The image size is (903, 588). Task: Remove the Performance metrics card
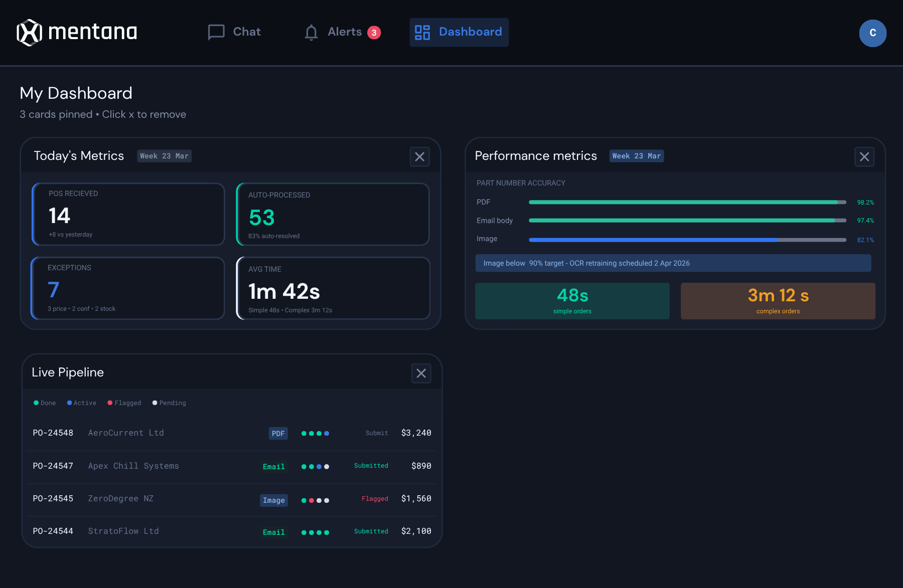pos(864,157)
